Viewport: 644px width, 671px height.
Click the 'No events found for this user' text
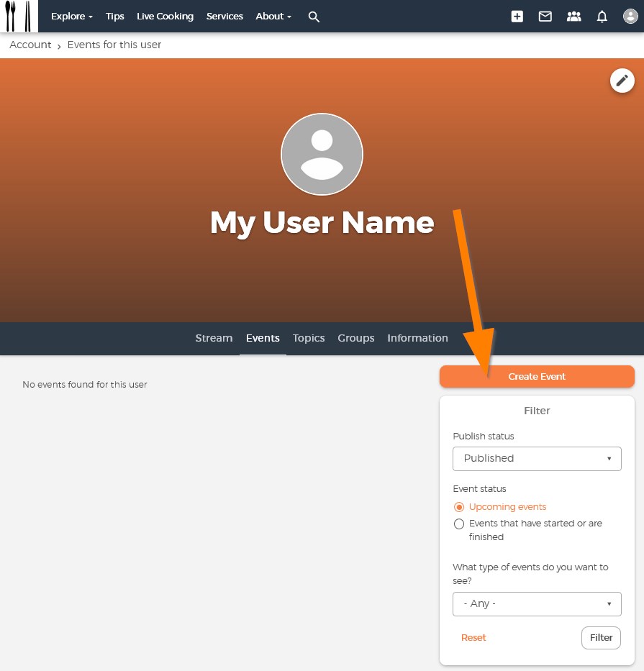(x=85, y=384)
